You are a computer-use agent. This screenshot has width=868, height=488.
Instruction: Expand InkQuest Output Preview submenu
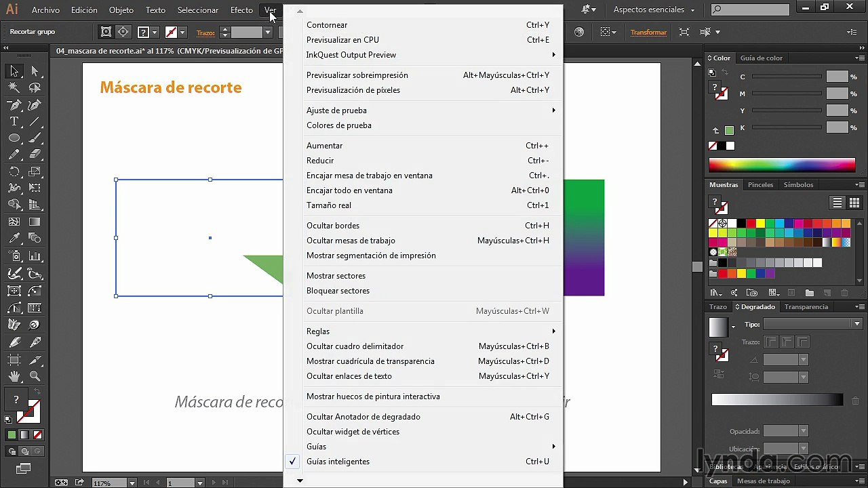(422, 55)
